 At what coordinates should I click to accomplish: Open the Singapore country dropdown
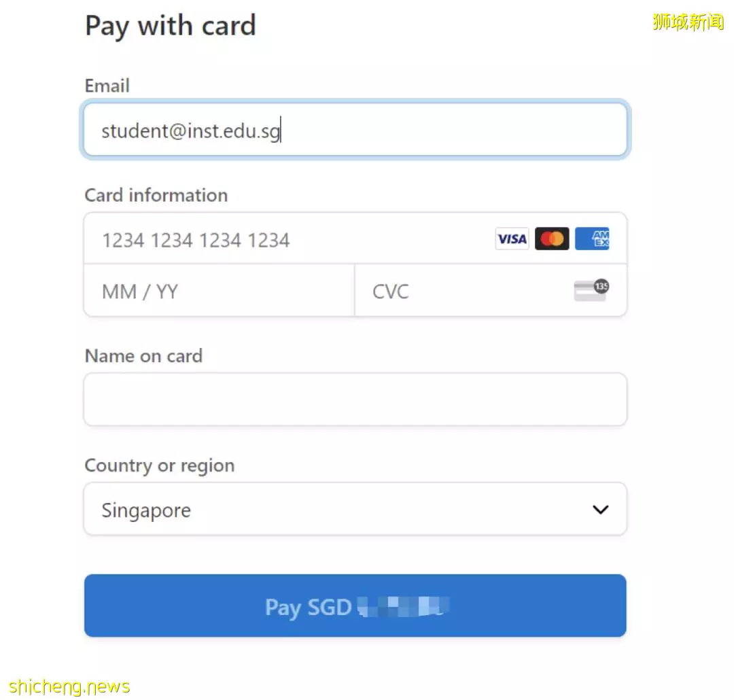tap(355, 509)
